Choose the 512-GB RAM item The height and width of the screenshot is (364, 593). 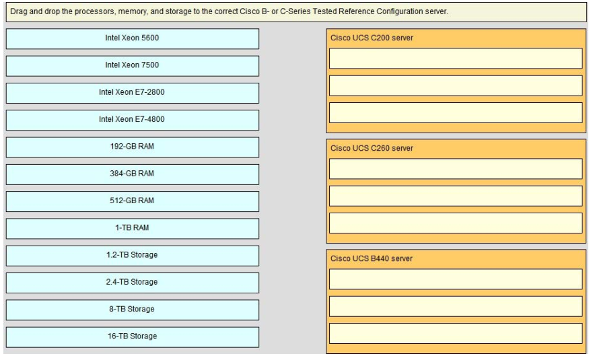[x=133, y=201]
